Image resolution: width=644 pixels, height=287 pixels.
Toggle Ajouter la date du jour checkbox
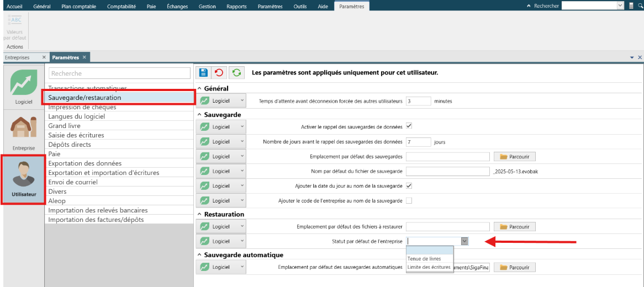click(x=409, y=185)
